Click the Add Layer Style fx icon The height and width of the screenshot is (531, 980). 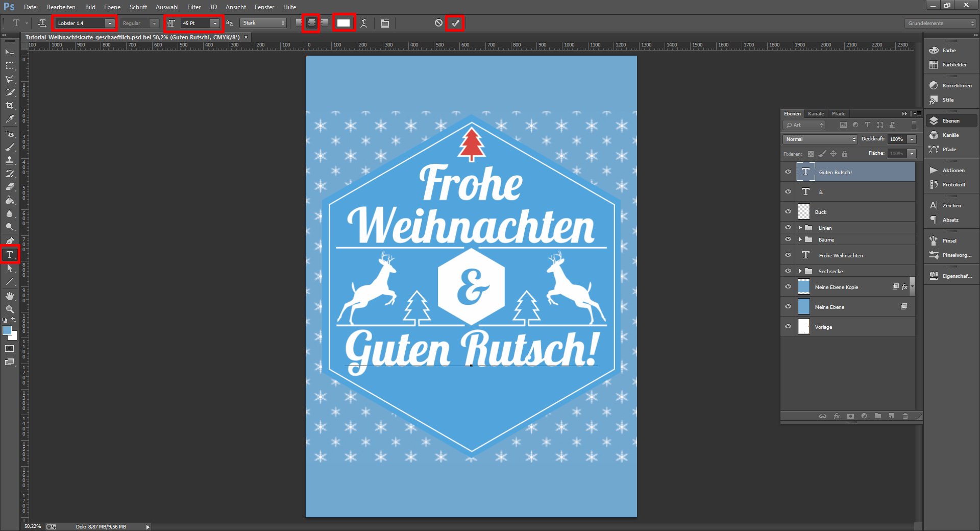click(837, 416)
